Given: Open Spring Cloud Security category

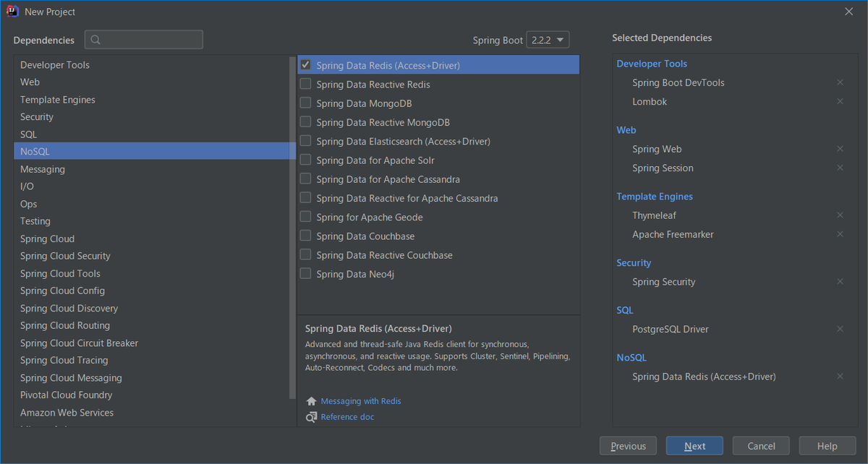Looking at the screenshot, I should 151,256.
